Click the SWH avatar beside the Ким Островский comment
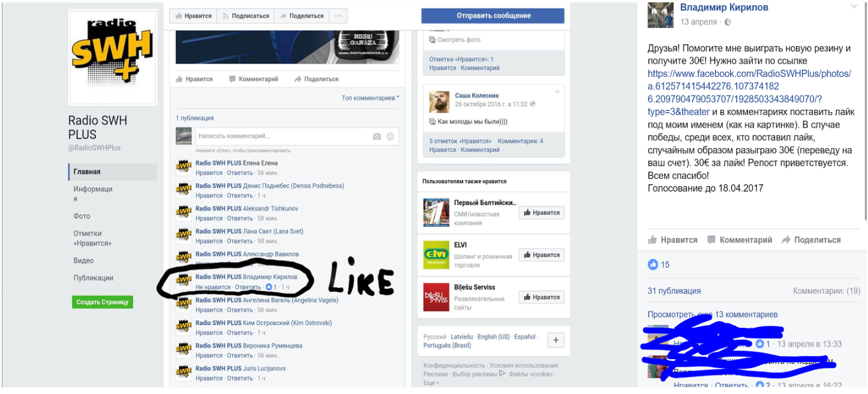The height and width of the screenshot is (394, 868). [184, 327]
